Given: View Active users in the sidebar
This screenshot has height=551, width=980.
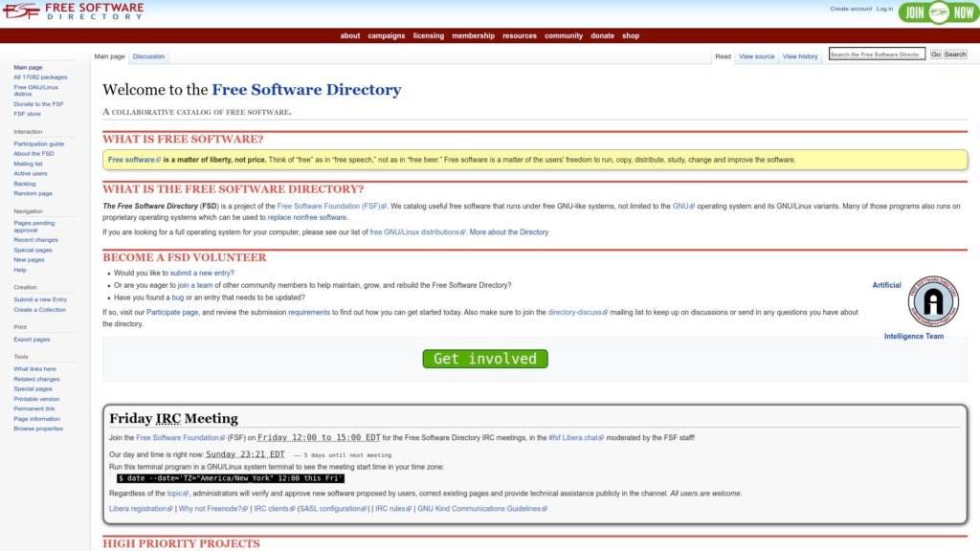Looking at the screenshot, I should (30, 174).
